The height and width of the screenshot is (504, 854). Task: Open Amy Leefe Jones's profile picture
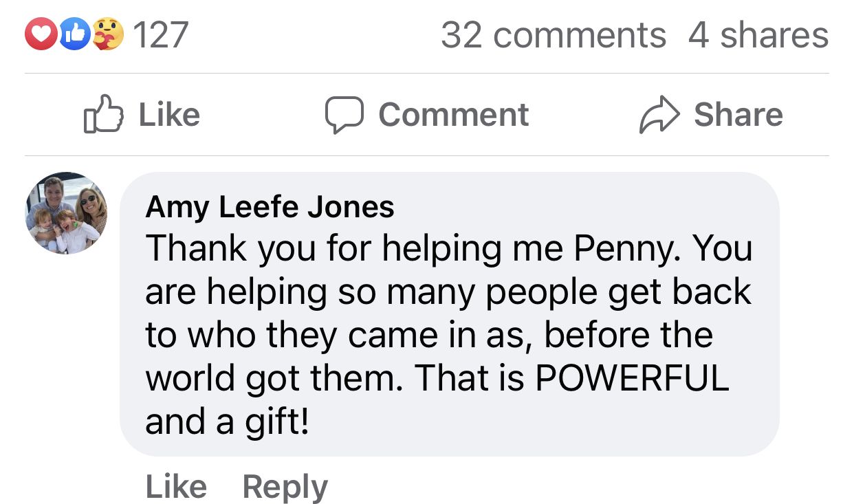tap(67, 213)
